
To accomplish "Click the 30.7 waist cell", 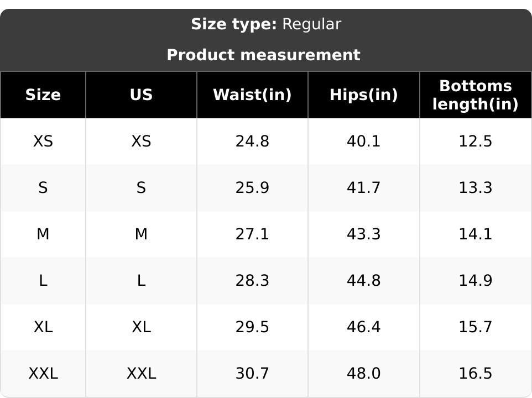I will (x=252, y=374).
